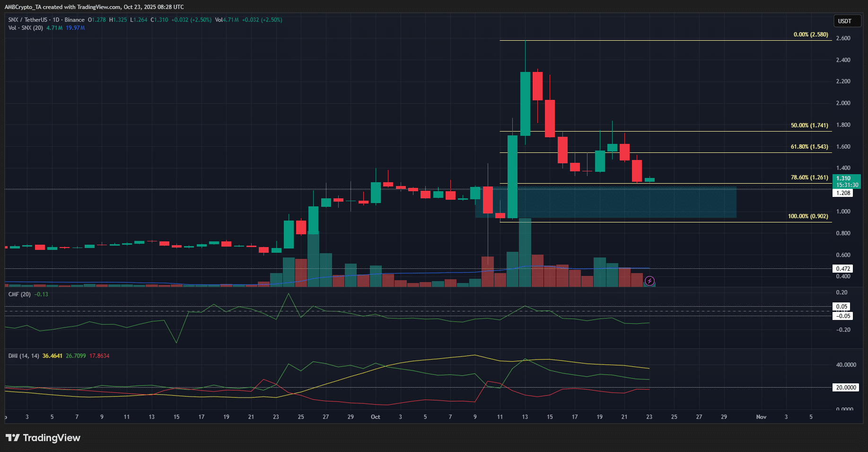The width and height of the screenshot is (868, 452).
Task: Click the purple lightning bolt icon
Action: click(x=650, y=281)
